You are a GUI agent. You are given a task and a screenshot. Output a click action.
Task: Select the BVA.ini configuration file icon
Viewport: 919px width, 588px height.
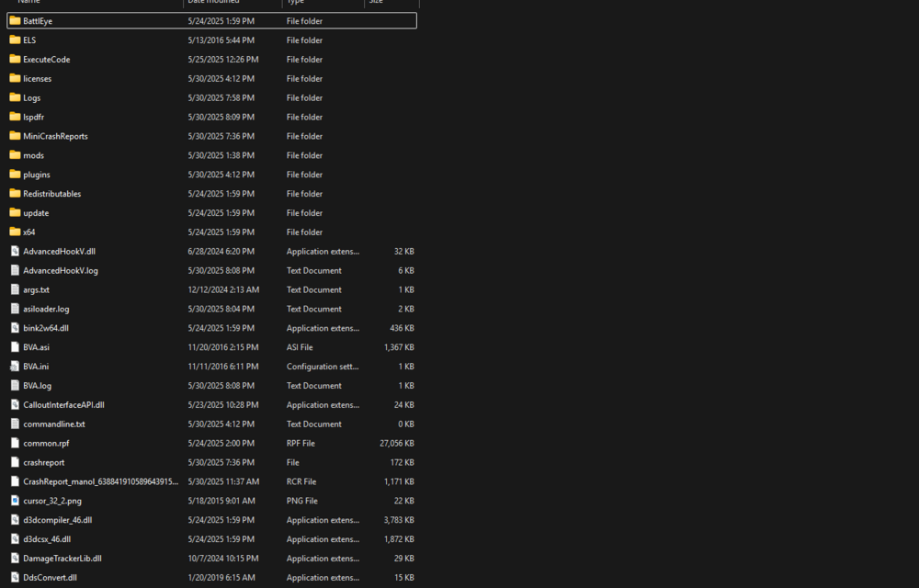[15, 366]
